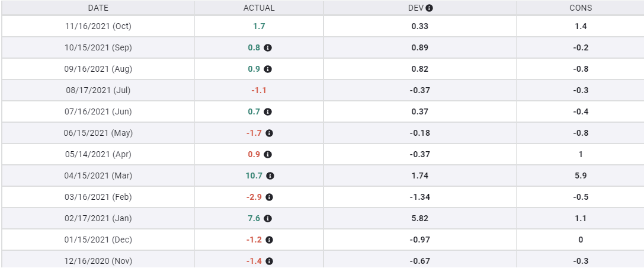Click info icon next to -1.4 November value
644x268 pixels.
[x=269, y=261]
